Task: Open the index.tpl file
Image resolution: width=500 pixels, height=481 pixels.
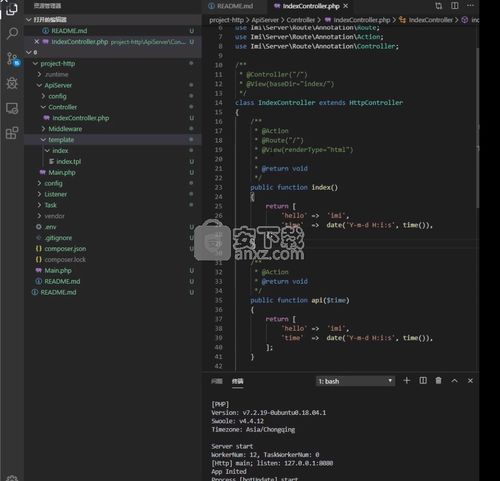Action: coord(113,161)
